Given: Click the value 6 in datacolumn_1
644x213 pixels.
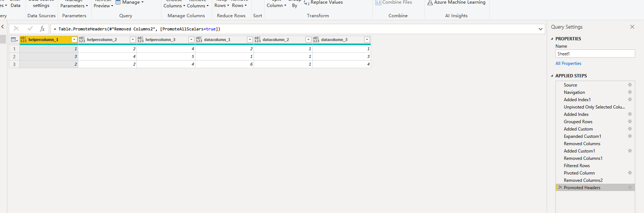Looking at the screenshot, I should (224, 64).
